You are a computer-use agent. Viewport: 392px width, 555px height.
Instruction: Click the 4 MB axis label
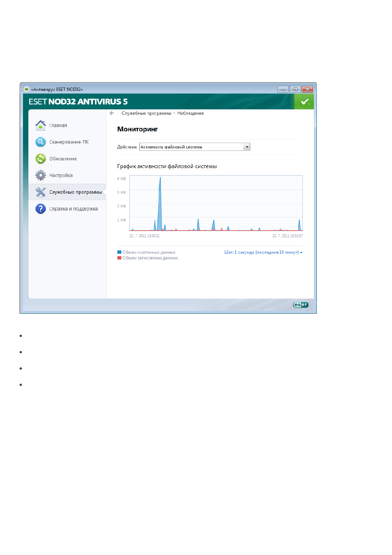click(121, 178)
